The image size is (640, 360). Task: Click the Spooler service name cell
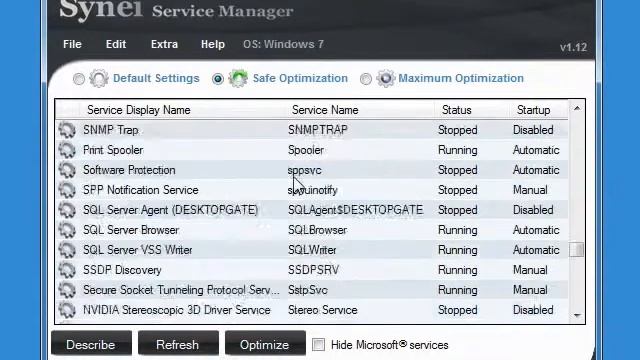click(306, 150)
